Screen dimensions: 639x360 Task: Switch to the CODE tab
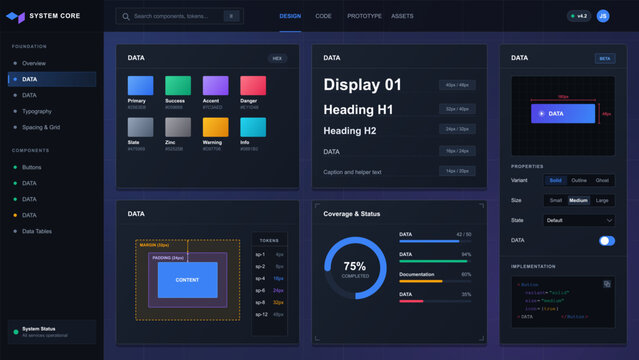(323, 16)
